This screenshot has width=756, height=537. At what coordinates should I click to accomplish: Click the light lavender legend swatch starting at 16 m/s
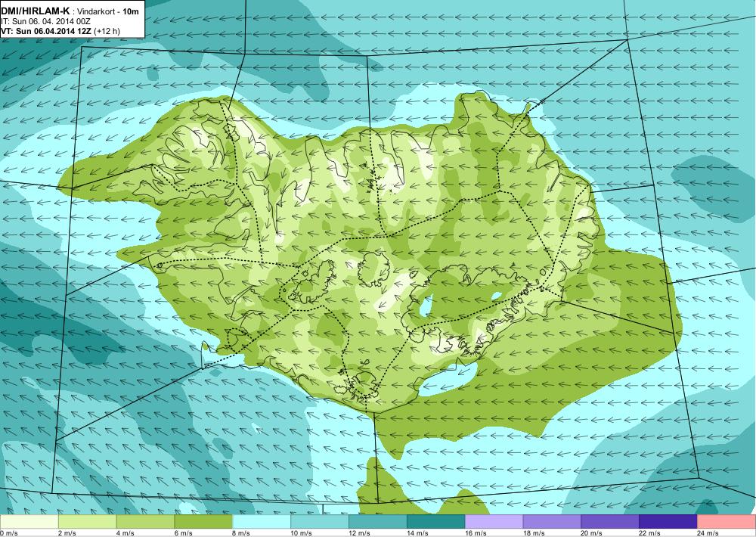click(x=494, y=522)
